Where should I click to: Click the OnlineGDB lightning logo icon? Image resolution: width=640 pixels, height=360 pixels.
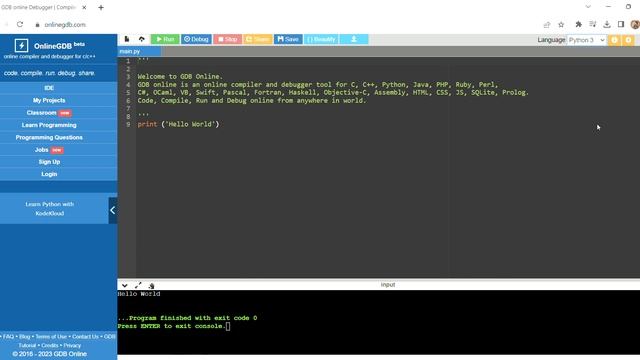pos(21,45)
